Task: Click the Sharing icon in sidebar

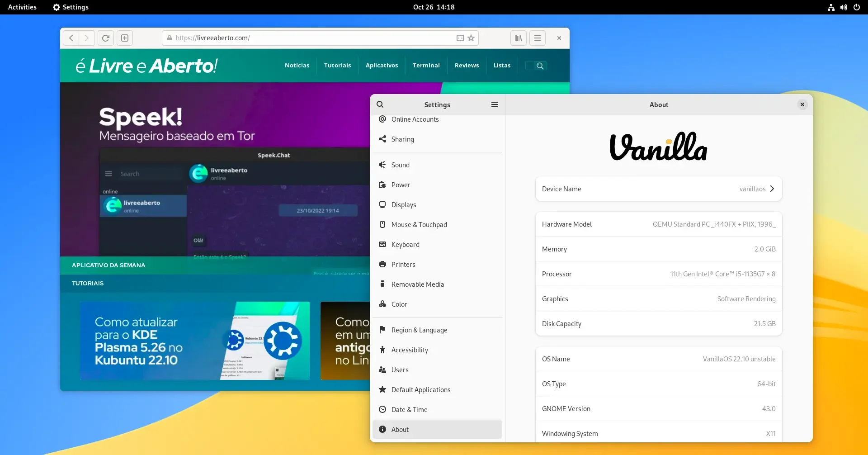Action: (x=382, y=139)
